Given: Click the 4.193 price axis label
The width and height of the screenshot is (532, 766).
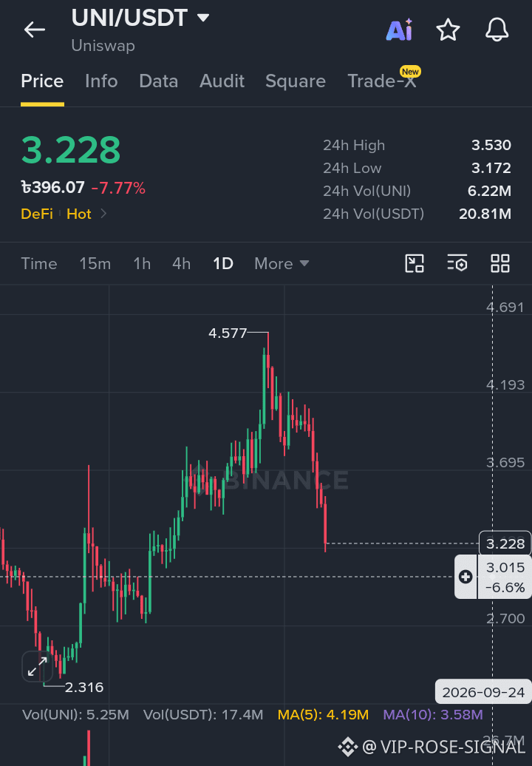Looking at the screenshot, I should point(505,385).
